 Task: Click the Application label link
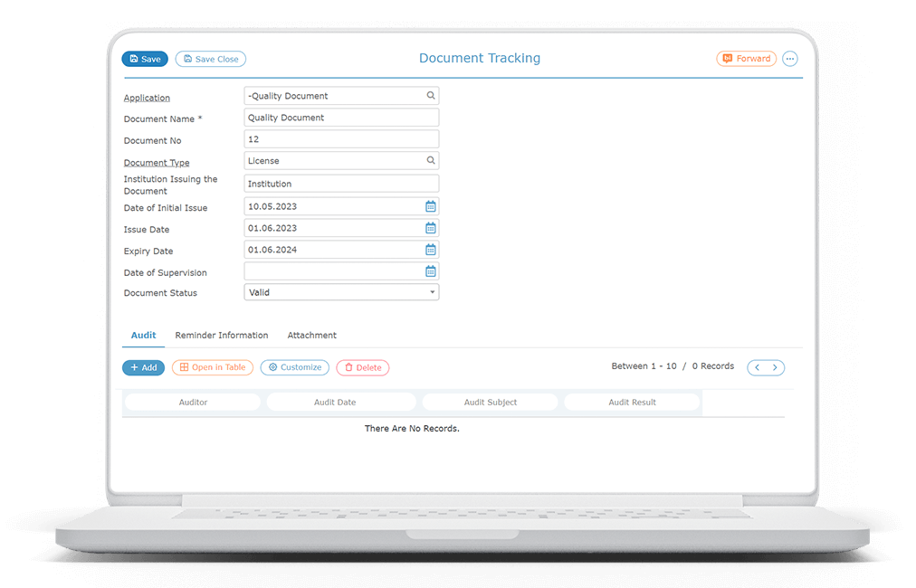click(x=147, y=98)
